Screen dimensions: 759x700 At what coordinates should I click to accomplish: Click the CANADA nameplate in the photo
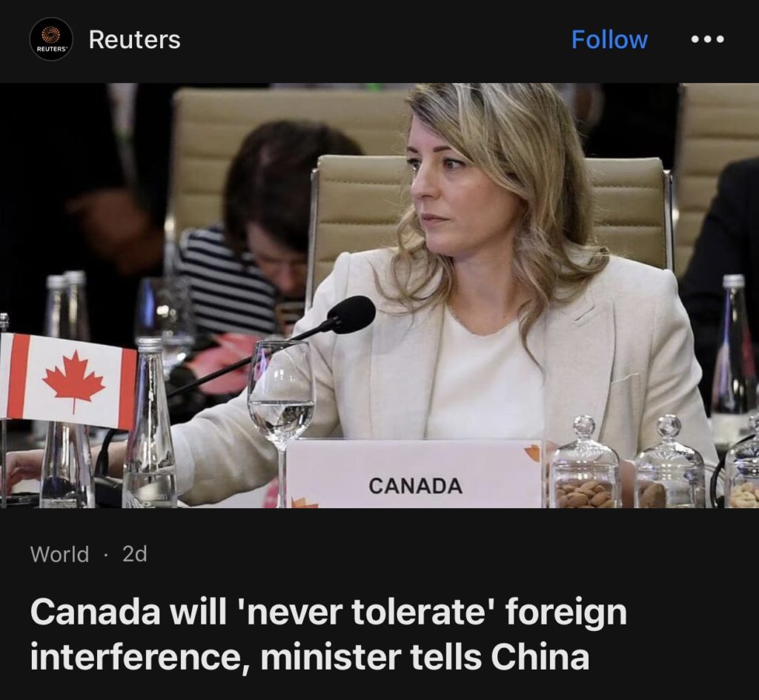click(x=415, y=473)
